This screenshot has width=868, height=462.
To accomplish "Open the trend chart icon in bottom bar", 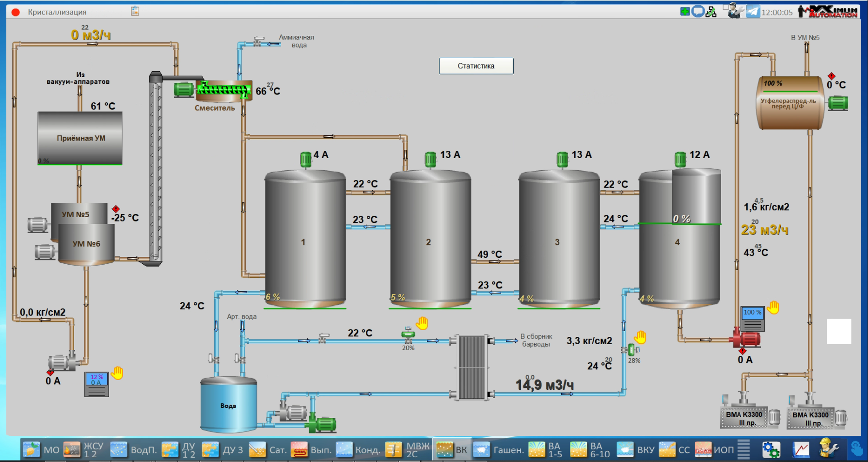I will coord(801,449).
